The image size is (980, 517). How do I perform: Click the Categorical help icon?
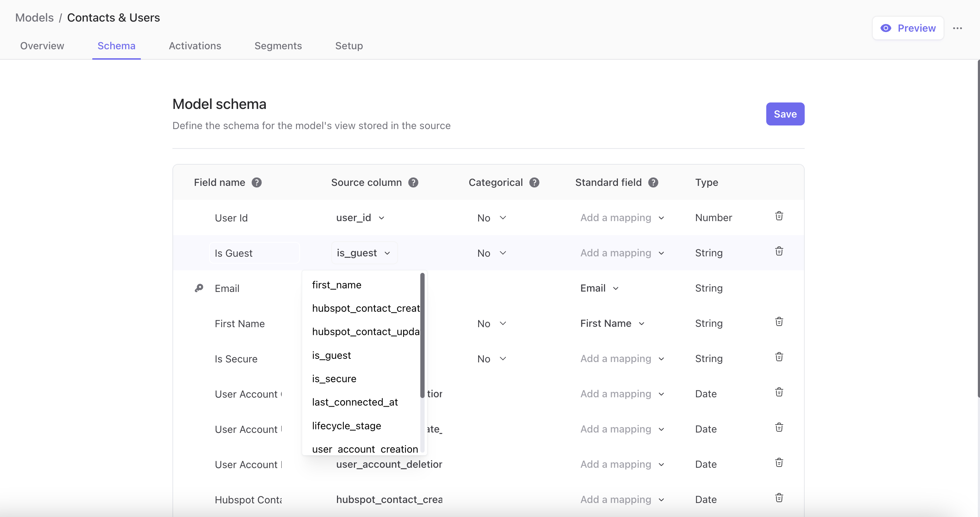click(x=534, y=182)
